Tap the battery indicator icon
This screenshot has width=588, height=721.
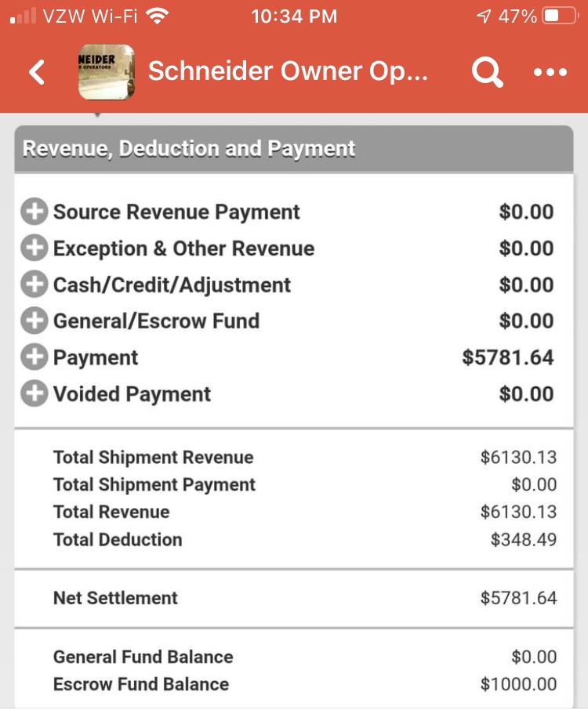pos(560,16)
